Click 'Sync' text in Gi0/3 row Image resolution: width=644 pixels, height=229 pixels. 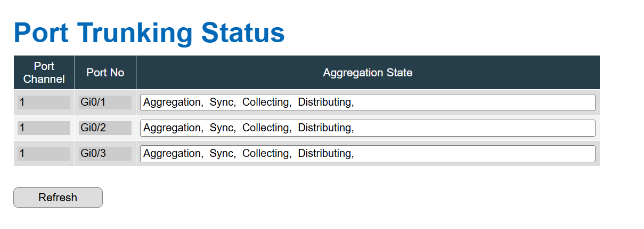pos(221,153)
